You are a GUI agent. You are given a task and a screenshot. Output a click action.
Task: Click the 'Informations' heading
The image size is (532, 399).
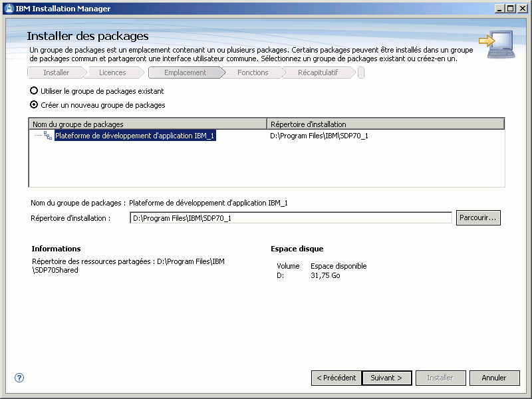point(56,249)
